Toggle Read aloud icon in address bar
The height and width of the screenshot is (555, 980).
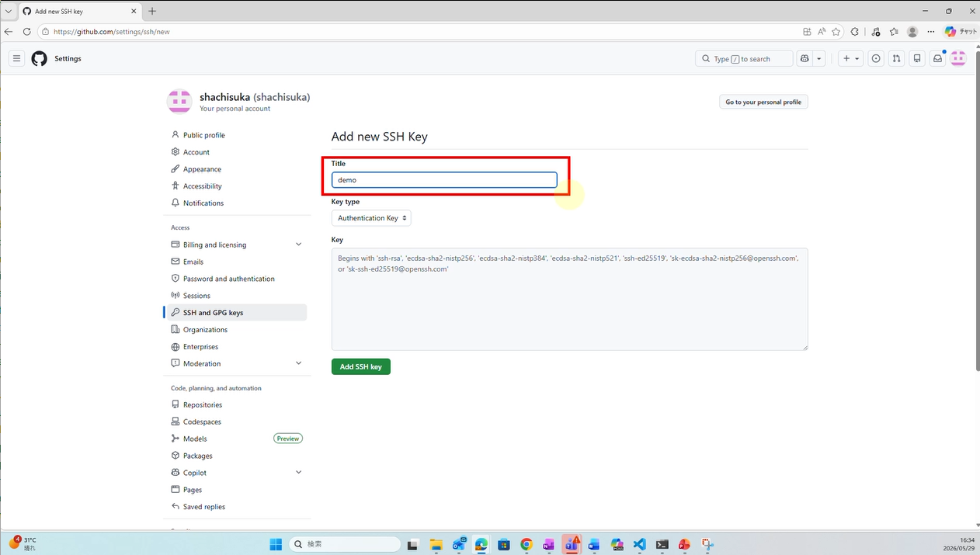pyautogui.click(x=822, y=32)
